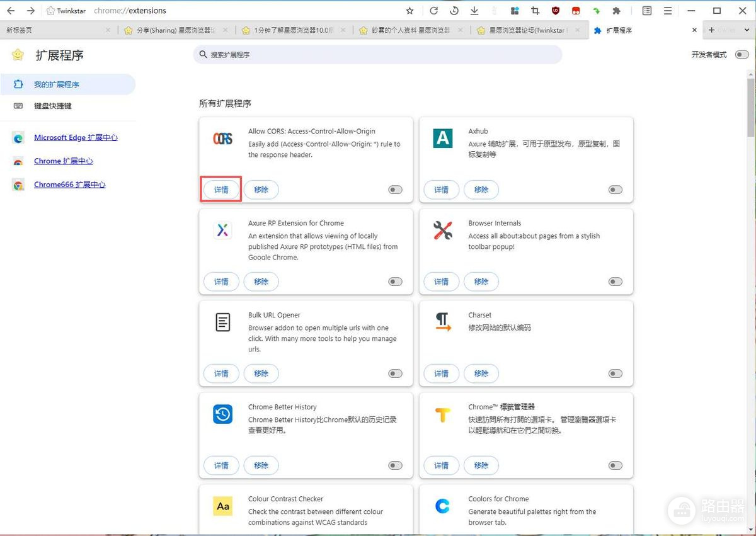Click the page vertical scrollbar thumb

click(750, 107)
